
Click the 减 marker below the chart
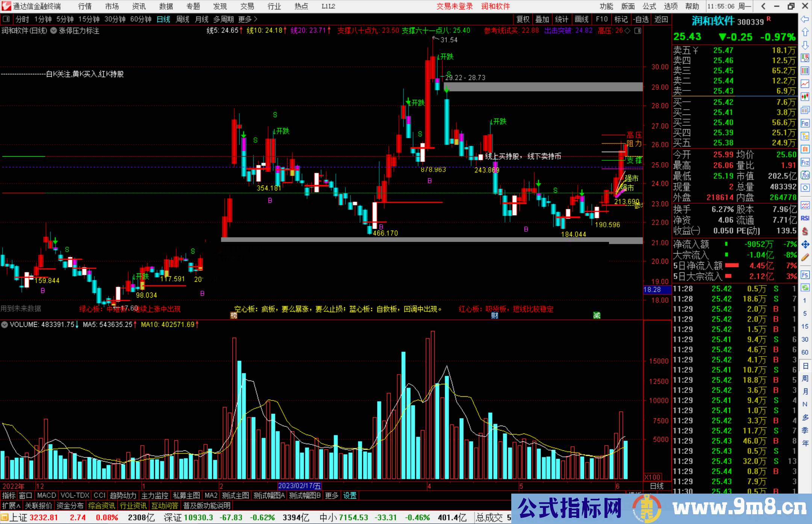(x=597, y=316)
